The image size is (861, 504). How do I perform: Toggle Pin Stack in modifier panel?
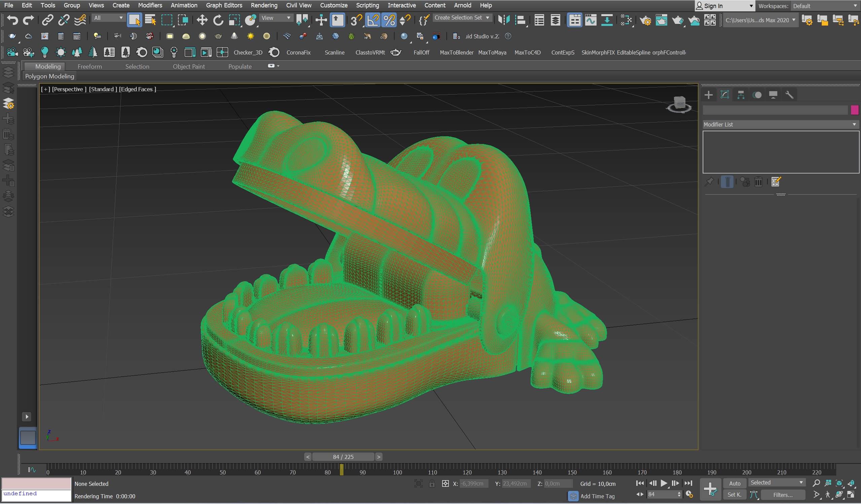709,182
